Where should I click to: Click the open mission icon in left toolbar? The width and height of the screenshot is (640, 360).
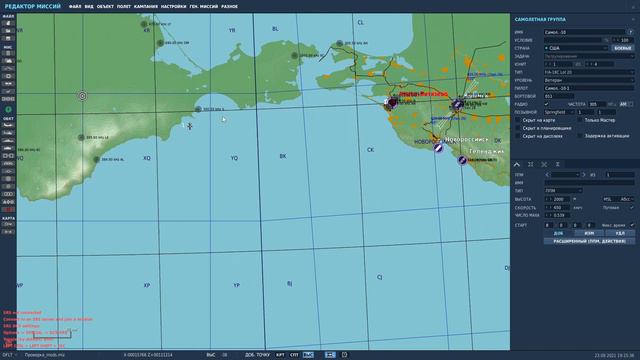tap(8, 31)
